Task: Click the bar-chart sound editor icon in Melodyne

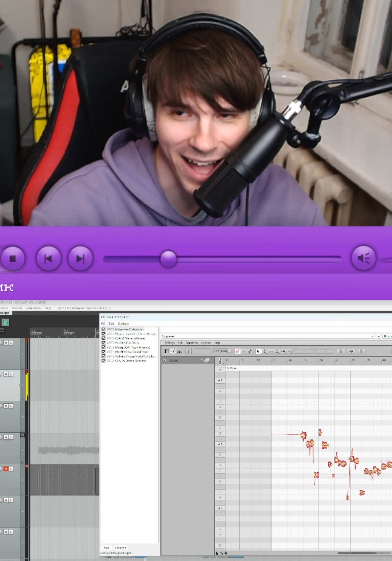Action: click(179, 351)
